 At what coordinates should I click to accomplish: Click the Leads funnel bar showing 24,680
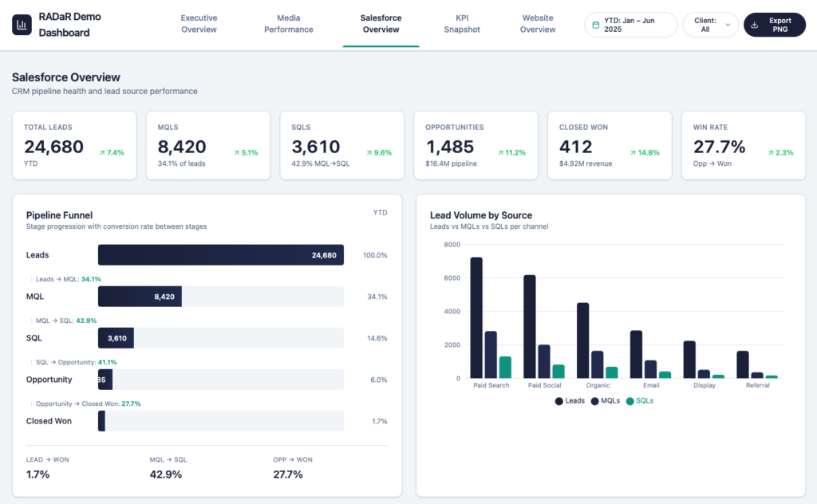221,255
